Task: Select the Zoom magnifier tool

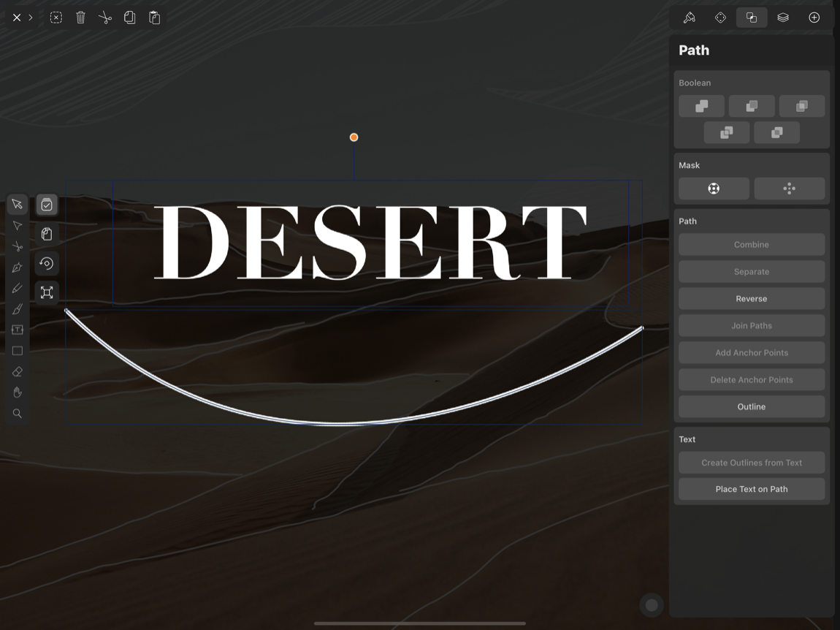Action: [x=17, y=414]
